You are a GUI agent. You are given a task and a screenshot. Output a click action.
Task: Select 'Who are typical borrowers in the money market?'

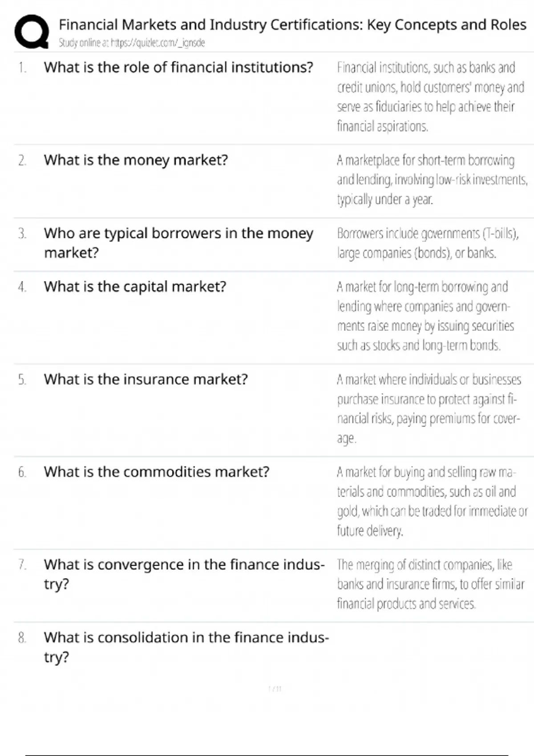click(178, 243)
